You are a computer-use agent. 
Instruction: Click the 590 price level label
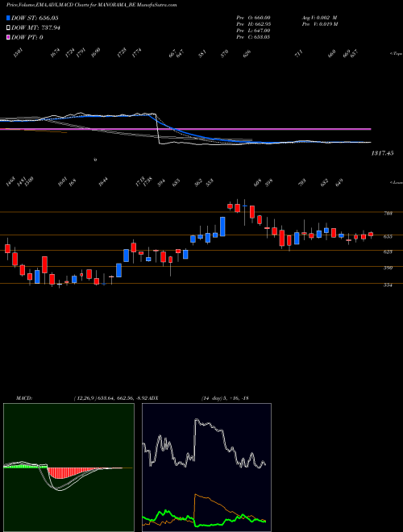pyautogui.click(x=388, y=268)
